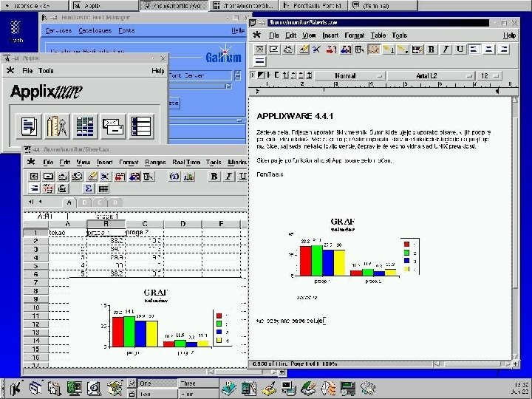The height and width of the screenshot is (399, 532).
Task: Open the Format menu in Words
Action: pos(354,35)
